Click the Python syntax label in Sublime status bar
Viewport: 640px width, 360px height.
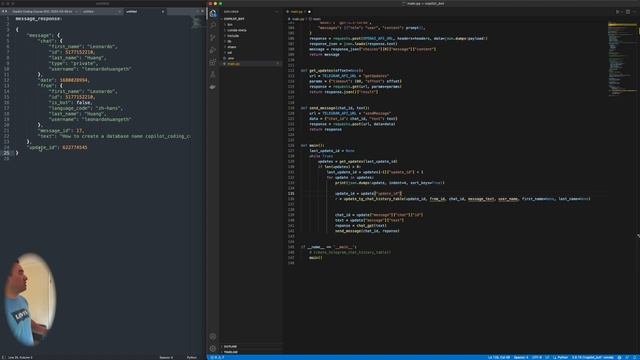[x=191, y=358]
